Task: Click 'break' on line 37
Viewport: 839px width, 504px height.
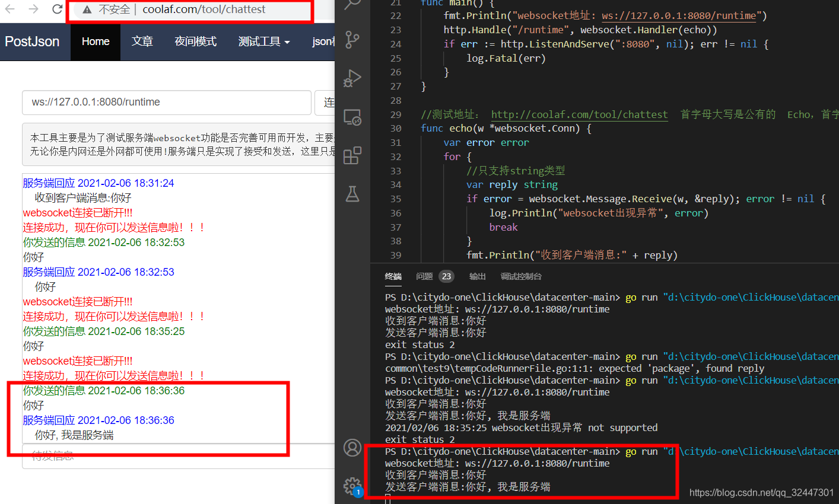Action: pos(503,227)
